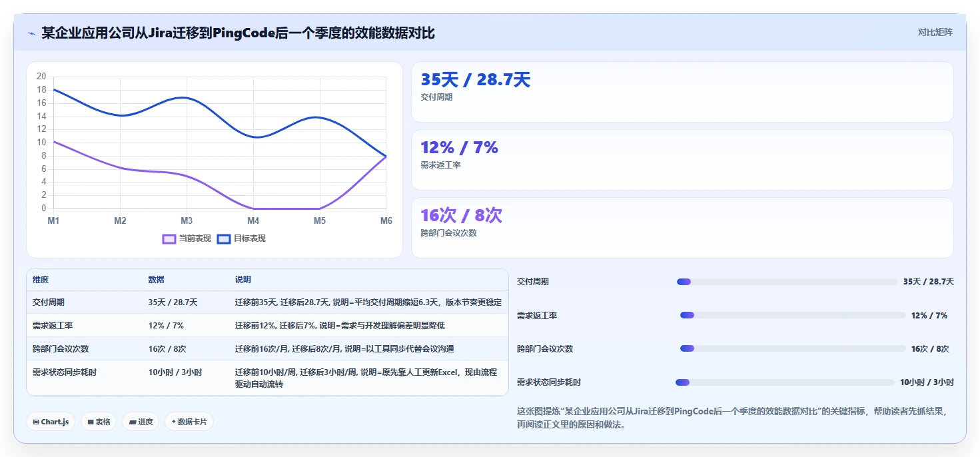Open the 12% / 7% data card
The image size is (980, 457).
coord(682,160)
